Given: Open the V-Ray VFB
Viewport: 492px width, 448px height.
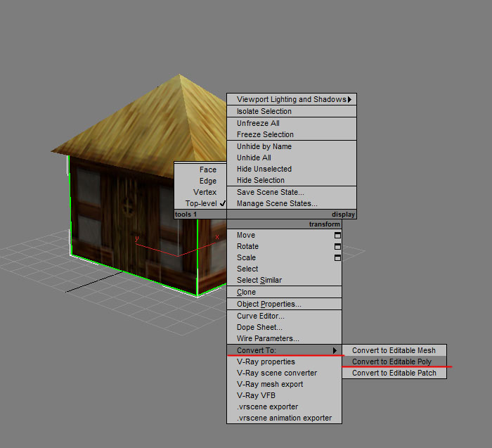Looking at the screenshot, I should [x=284, y=395].
